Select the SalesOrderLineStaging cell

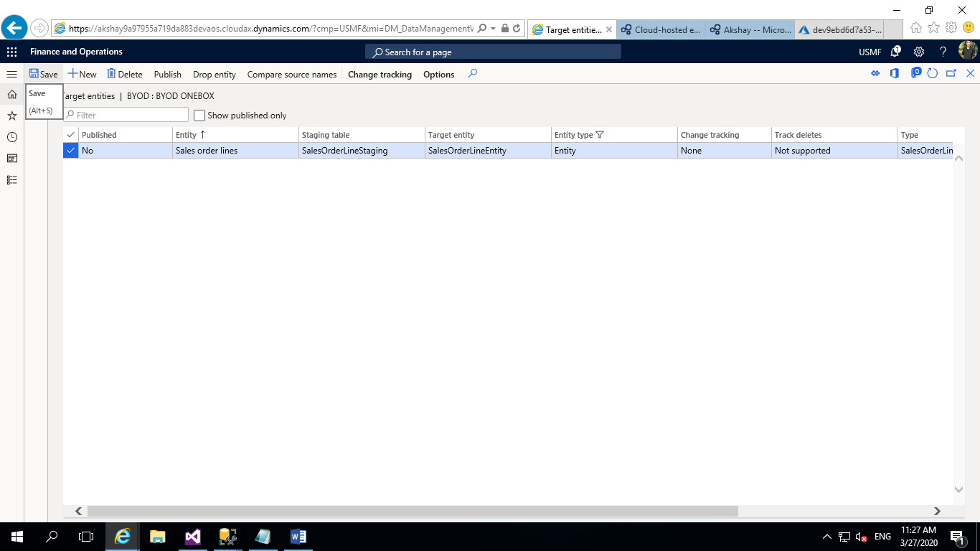(x=362, y=151)
